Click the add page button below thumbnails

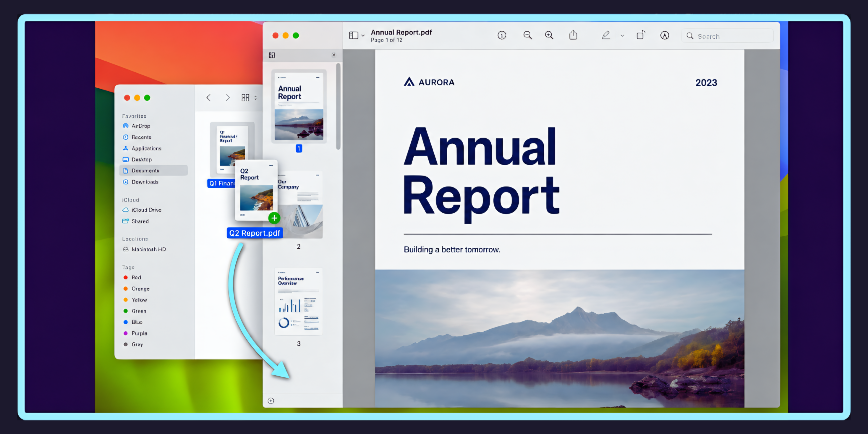pyautogui.click(x=271, y=401)
